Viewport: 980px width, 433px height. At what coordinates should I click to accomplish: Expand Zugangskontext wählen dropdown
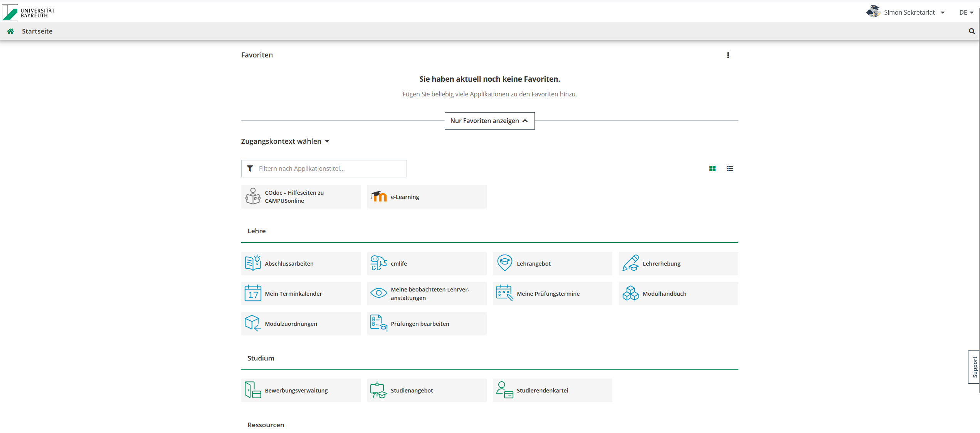(x=285, y=142)
